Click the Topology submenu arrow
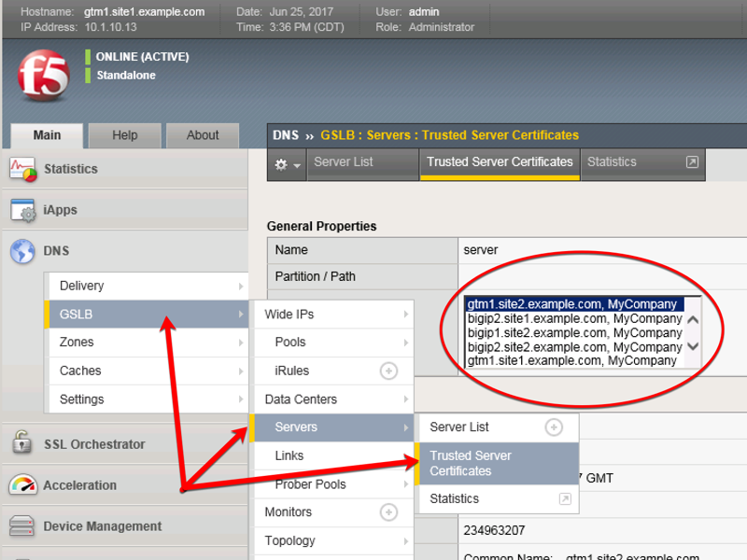Screen dimensions: 747x560 [x=406, y=541]
